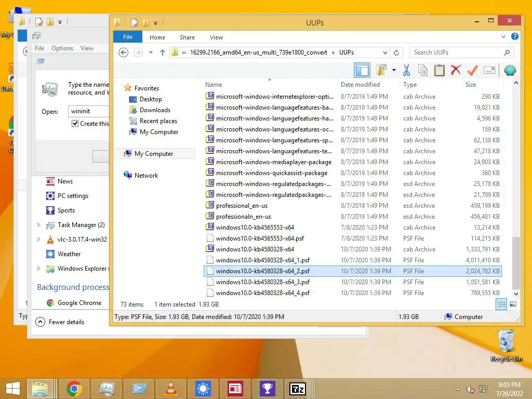This screenshot has height=399, width=532.
Task: Click the red X Delete icon
Action: point(456,70)
